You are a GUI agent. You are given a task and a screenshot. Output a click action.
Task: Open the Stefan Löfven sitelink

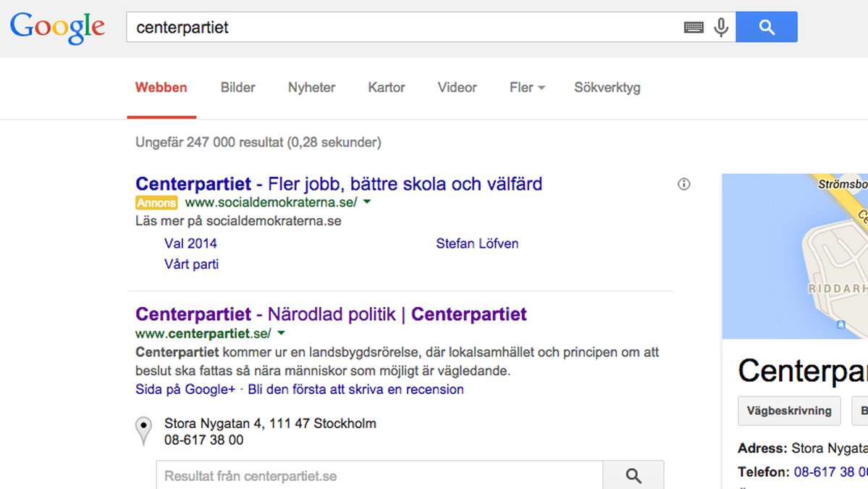(477, 243)
